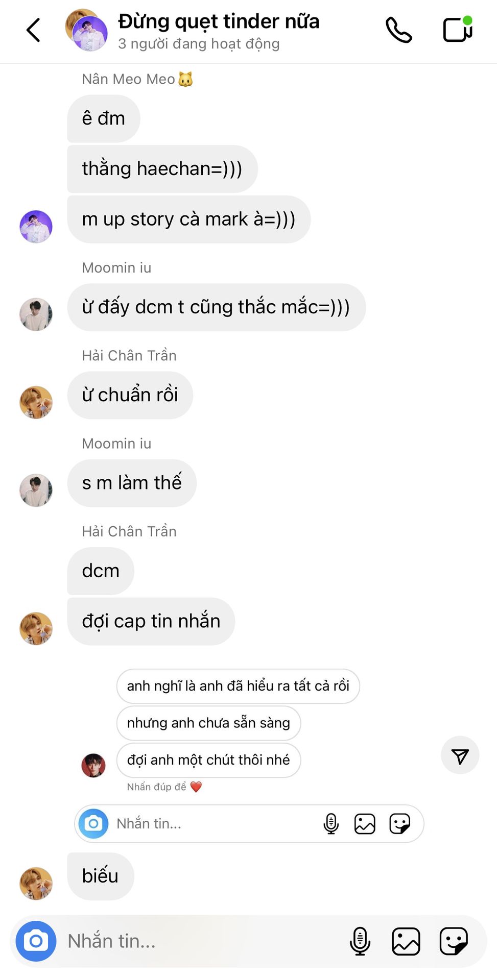Open the camera from the bottom message bar
The image size is (497, 980).
tap(36, 941)
